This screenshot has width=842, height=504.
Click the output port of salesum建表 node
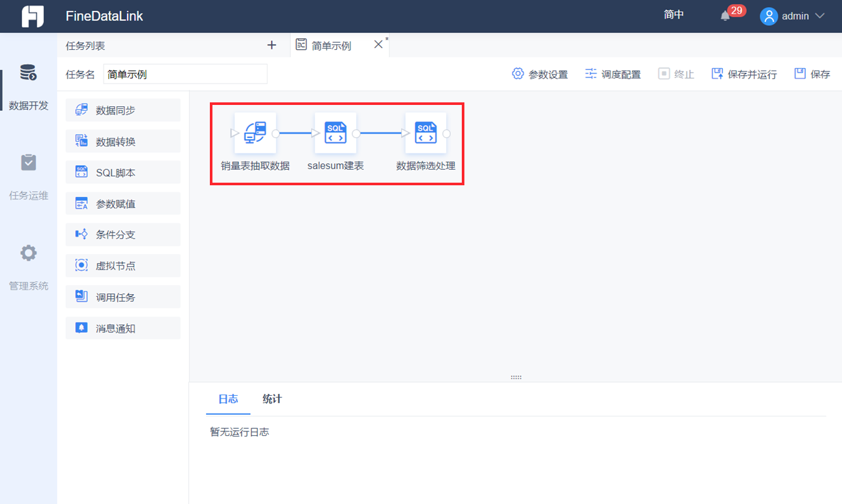[x=356, y=133]
